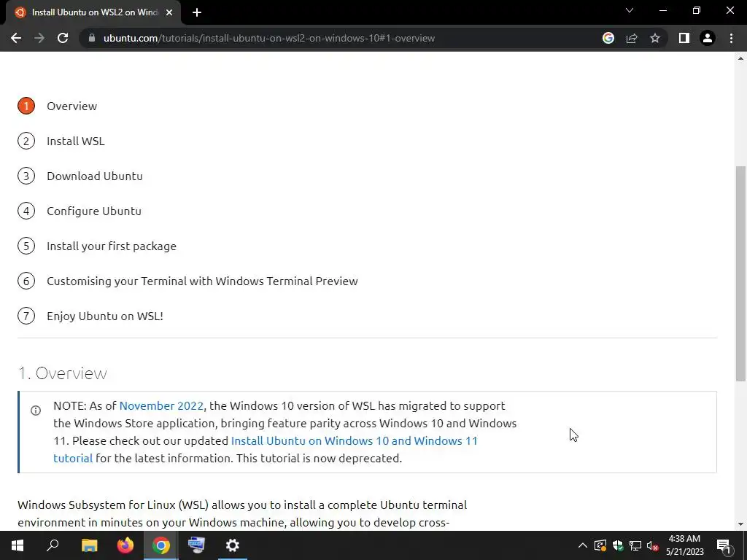
Task: Open the Chrome side panel
Action: [x=684, y=38]
